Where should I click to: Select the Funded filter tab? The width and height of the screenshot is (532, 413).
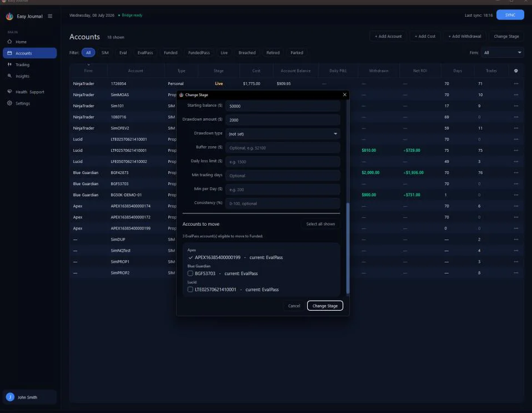pyautogui.click(x=170, y=53)
